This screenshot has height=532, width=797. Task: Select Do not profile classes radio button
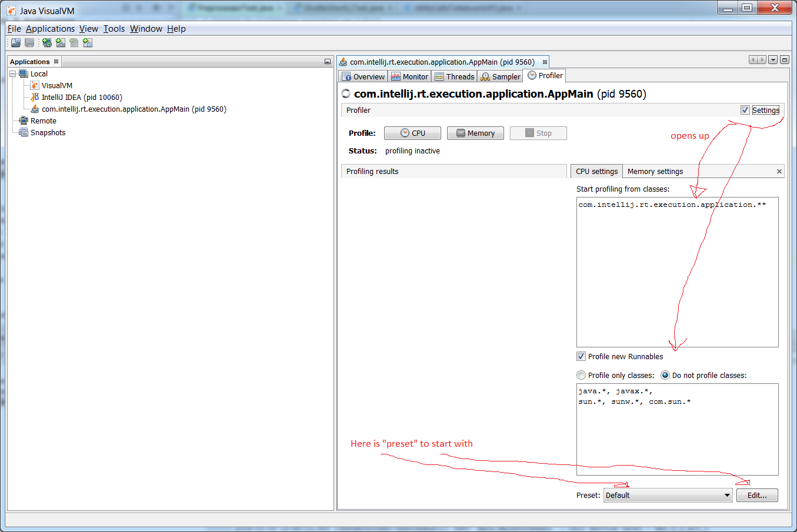665,375
